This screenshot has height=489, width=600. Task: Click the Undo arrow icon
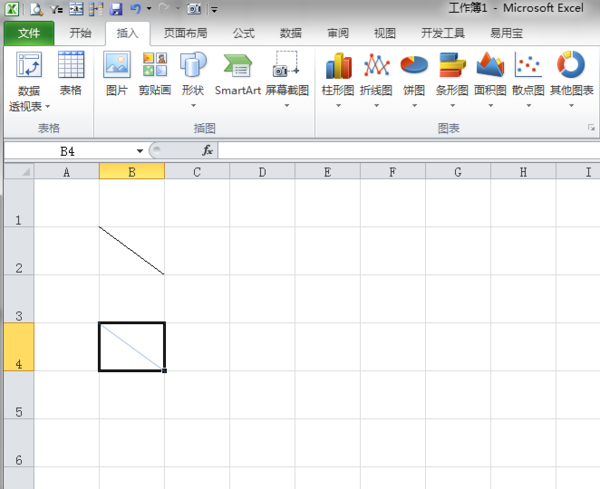134,9
